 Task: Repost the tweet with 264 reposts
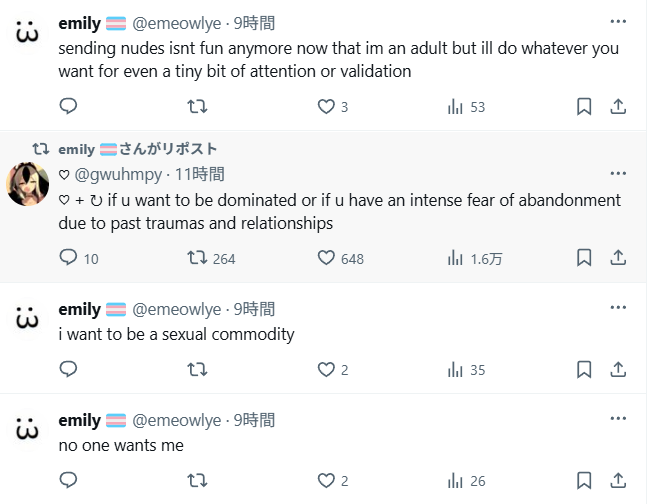click(x=211, y=258)
